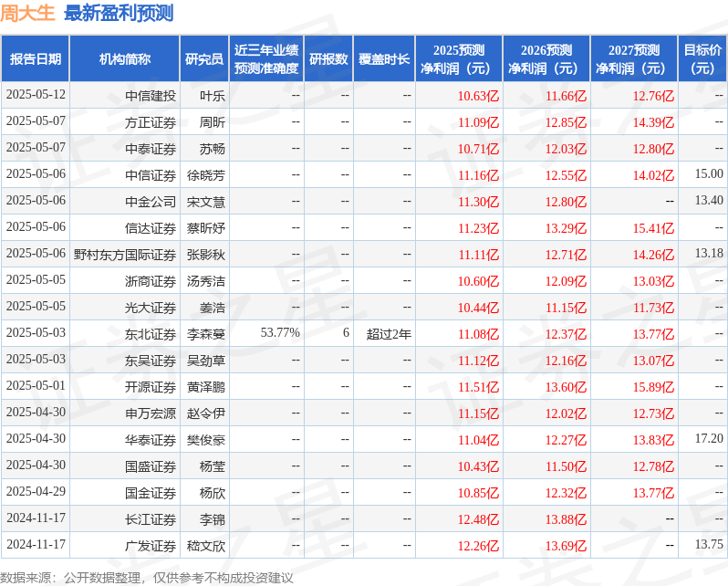Click researcher name 蔡昕妤

click(205, 228)
